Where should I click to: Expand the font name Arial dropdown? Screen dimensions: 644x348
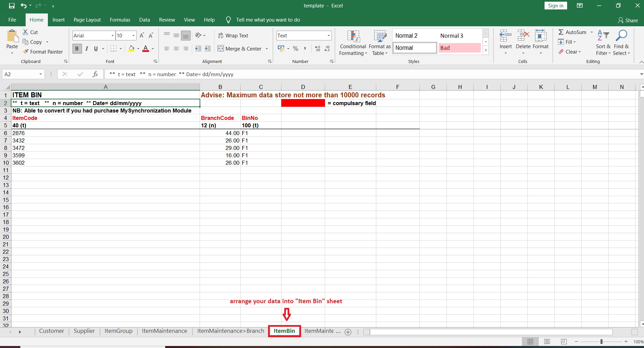click(x=112, y=35)
